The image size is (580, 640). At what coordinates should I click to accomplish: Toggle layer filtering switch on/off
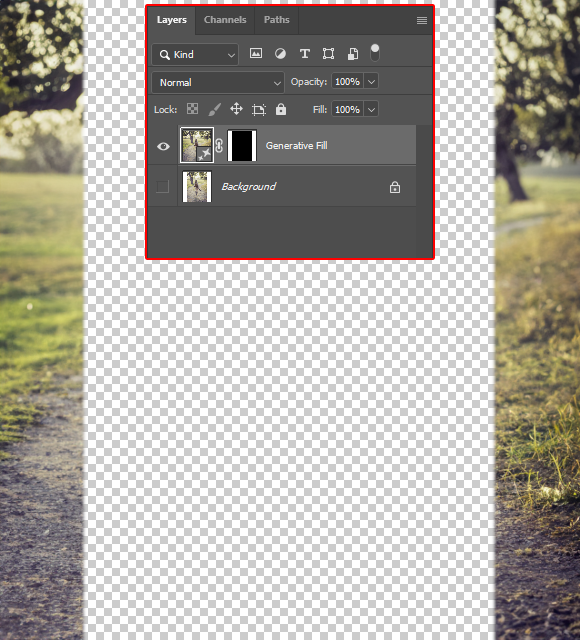click(x=375, y=53)
